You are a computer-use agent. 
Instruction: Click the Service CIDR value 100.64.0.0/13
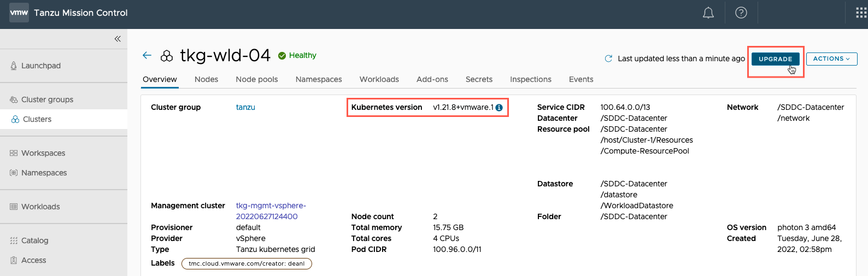tap(625, 107)
